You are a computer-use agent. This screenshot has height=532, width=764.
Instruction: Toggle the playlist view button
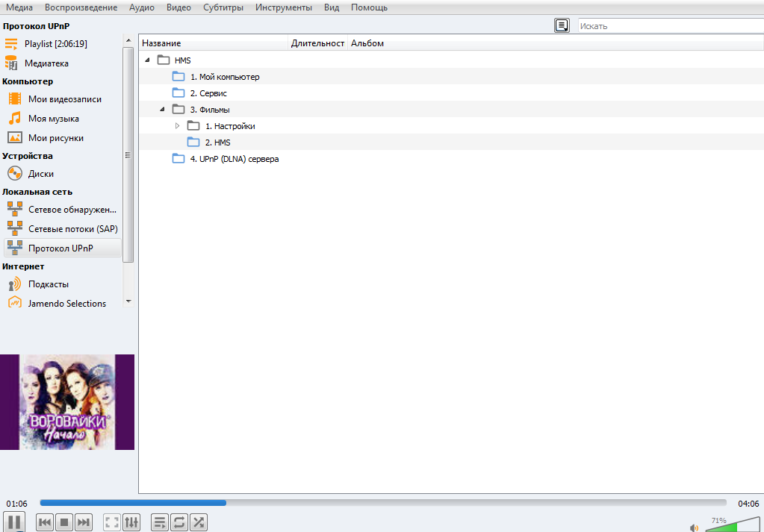(x=160, y=522)
